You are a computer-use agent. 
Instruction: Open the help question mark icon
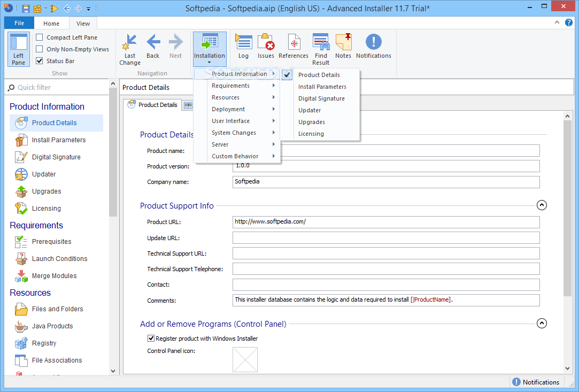569,22
